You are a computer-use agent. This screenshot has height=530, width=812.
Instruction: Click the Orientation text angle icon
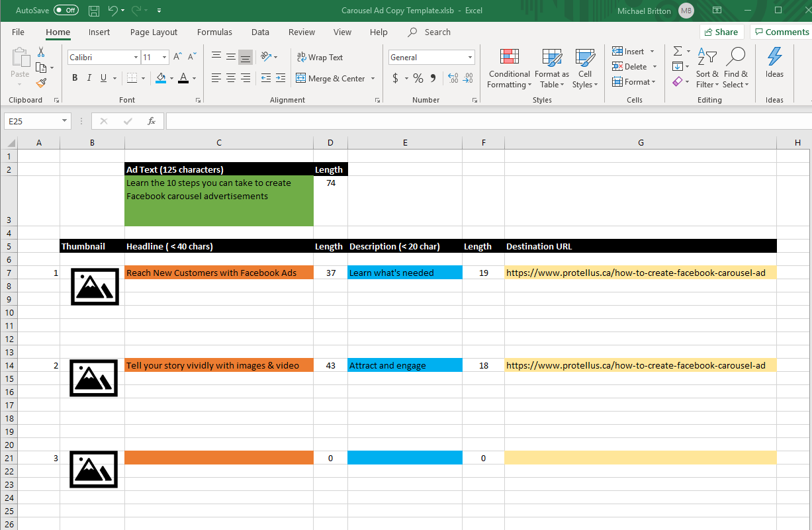pos(265,57)
